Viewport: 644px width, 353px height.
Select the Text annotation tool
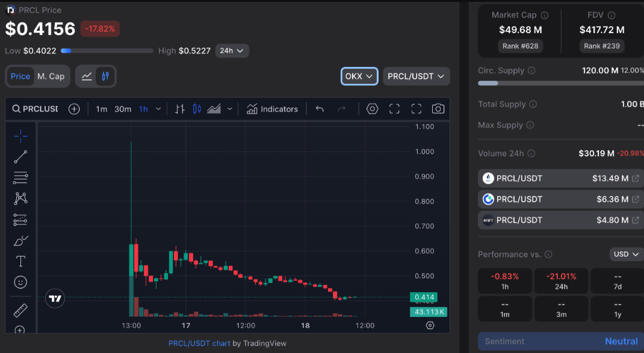(x=20, y=261)
